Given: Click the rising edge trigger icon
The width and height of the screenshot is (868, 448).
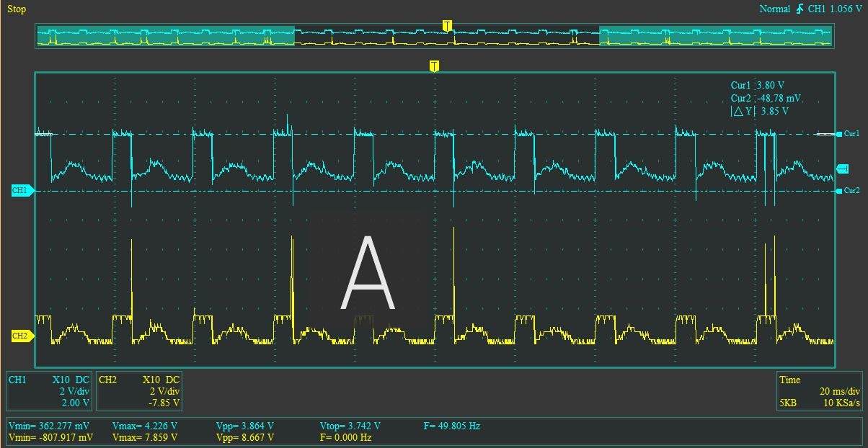Looking at the screenshot, I should tap(800, 9).
